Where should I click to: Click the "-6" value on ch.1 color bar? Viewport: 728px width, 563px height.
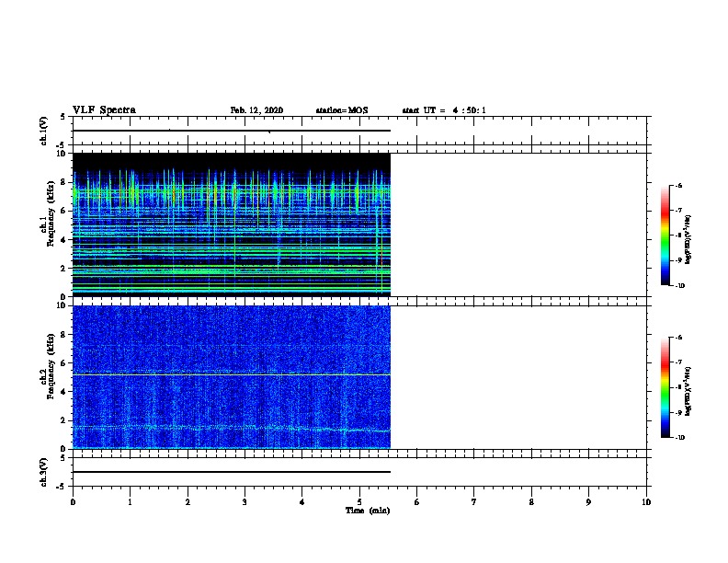pos(678,186)
